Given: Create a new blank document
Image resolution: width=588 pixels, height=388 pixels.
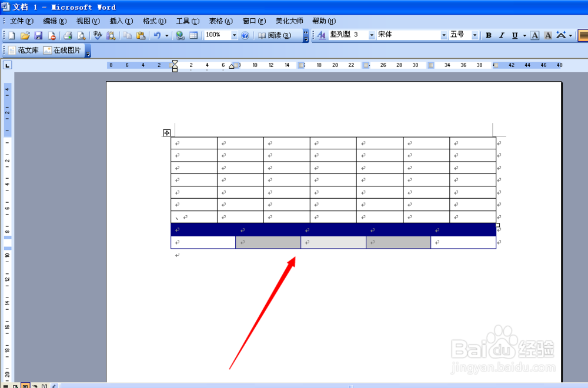Looking at the screenshot, I should pyautogui.click(x=12, y=36).
